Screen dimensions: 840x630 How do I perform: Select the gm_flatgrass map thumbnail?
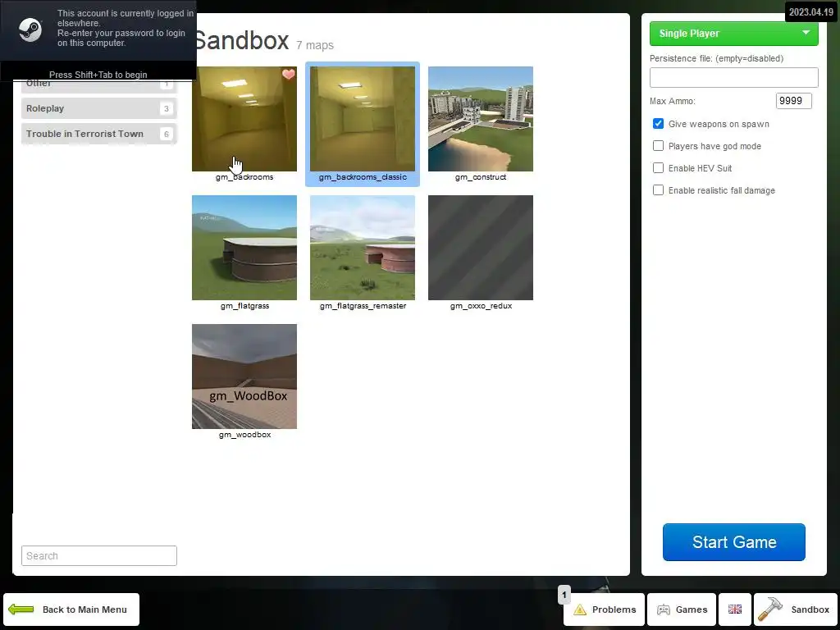[244, 248]
